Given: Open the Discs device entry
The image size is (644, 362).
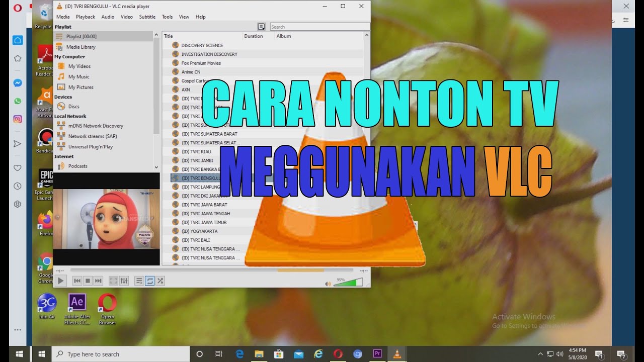Looking at the screenshot, I should pos(73,106).
